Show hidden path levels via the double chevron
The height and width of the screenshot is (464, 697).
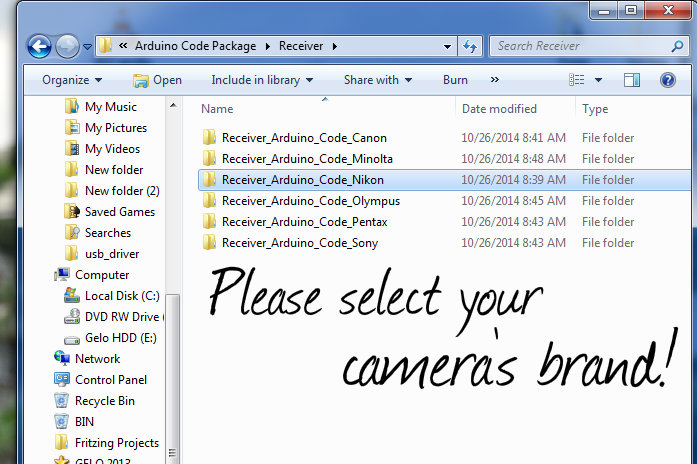pyautogui.click(x=123, y=45)
